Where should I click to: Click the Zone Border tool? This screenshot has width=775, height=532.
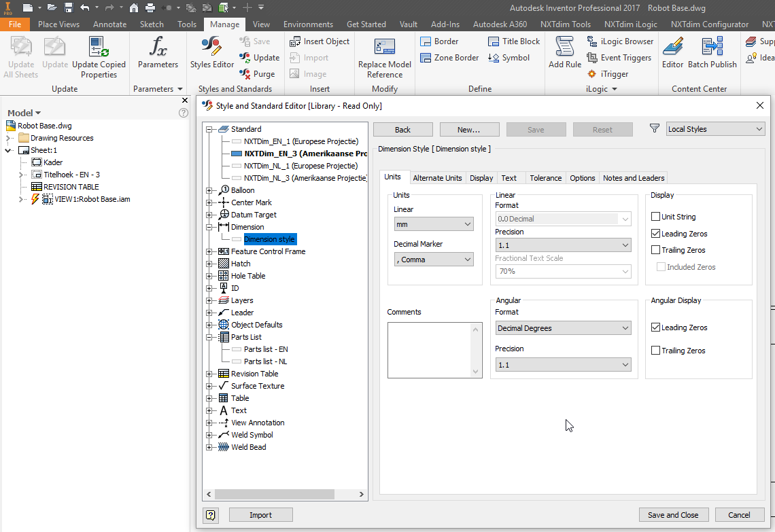[449, 57]
